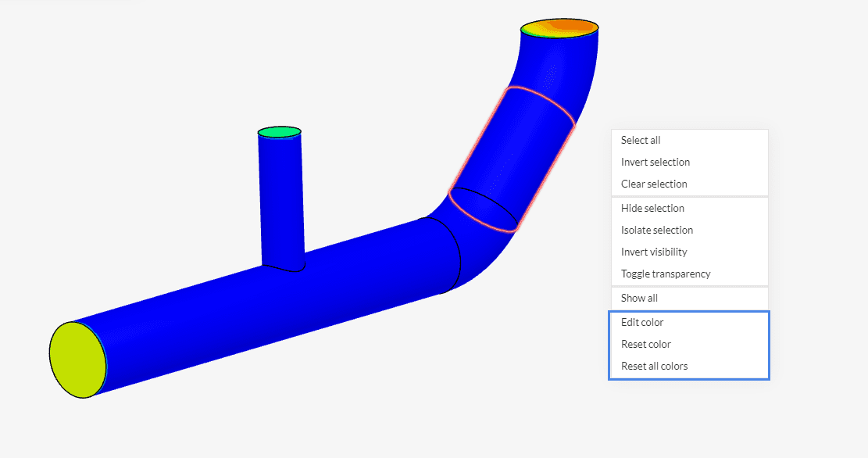Viewport: 868px width, 458px height.
Task: Hide selection using context menu
Action: (652, 209)
